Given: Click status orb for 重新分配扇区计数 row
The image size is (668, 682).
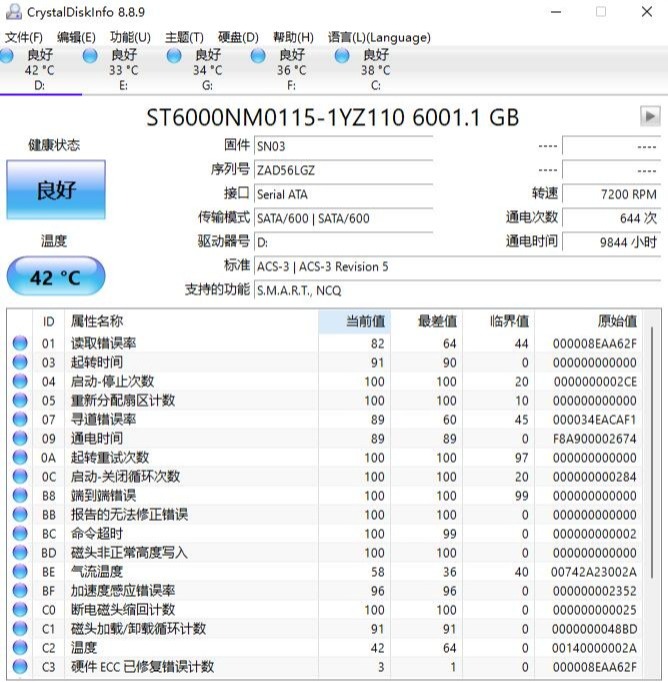Looking at the screenshot, I should coord(20,400).
